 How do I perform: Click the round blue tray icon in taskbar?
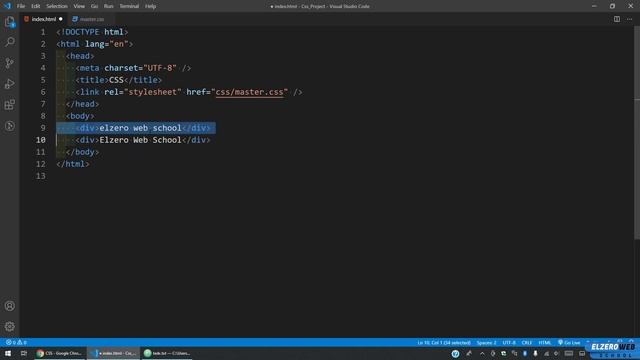coord(456,353)
